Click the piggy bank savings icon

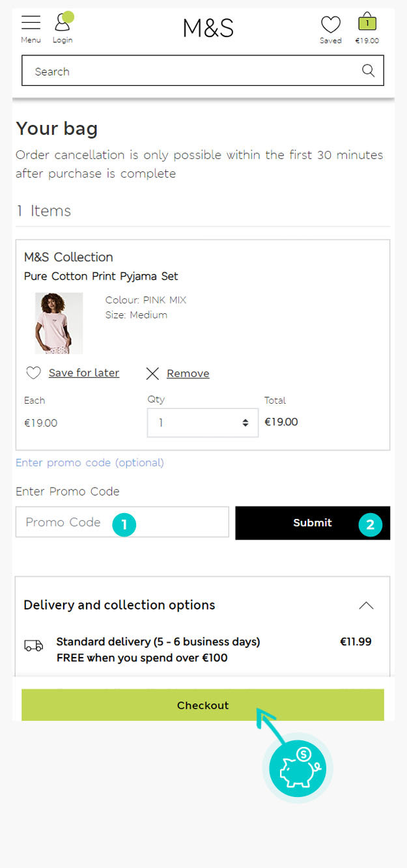pos(297,768)
